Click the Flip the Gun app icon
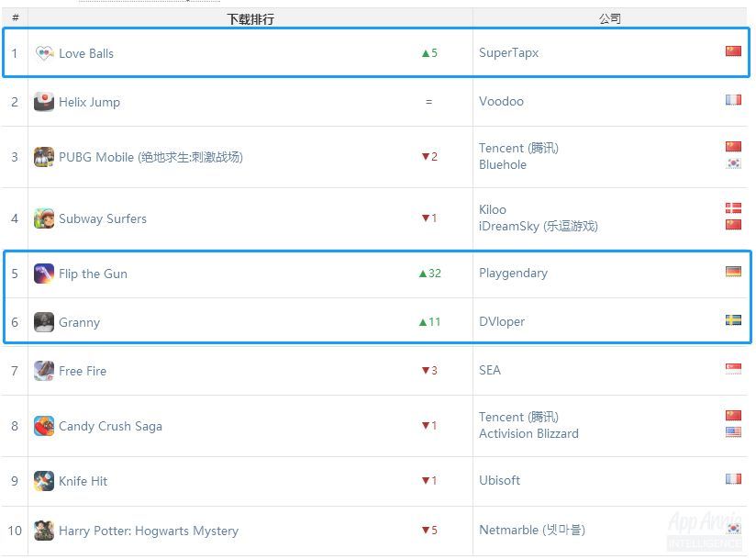The height and width of the screenshot is (559, 756). pos(44,274)
